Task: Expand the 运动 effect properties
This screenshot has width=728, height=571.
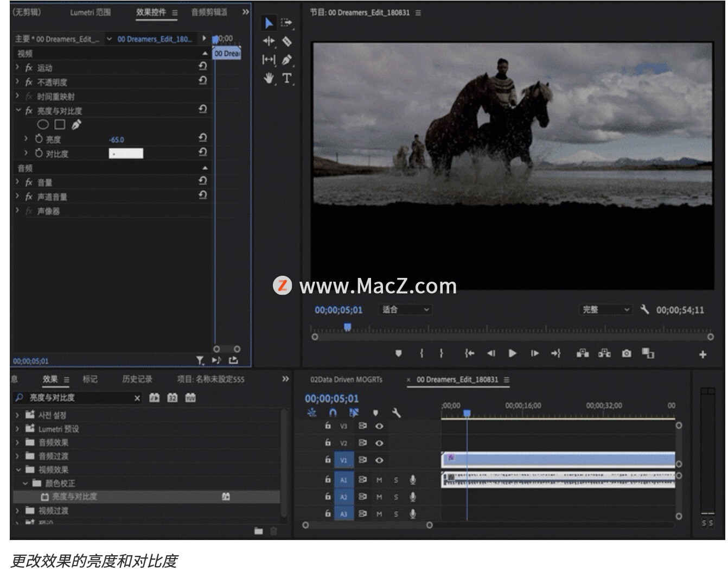Action: pyautogui.click(x=17, y=67)
